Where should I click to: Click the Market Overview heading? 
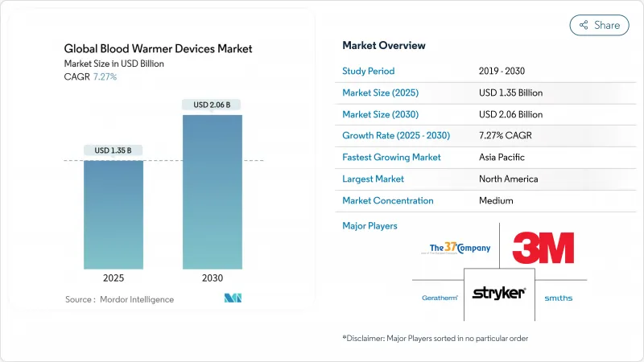coord(384,45)
